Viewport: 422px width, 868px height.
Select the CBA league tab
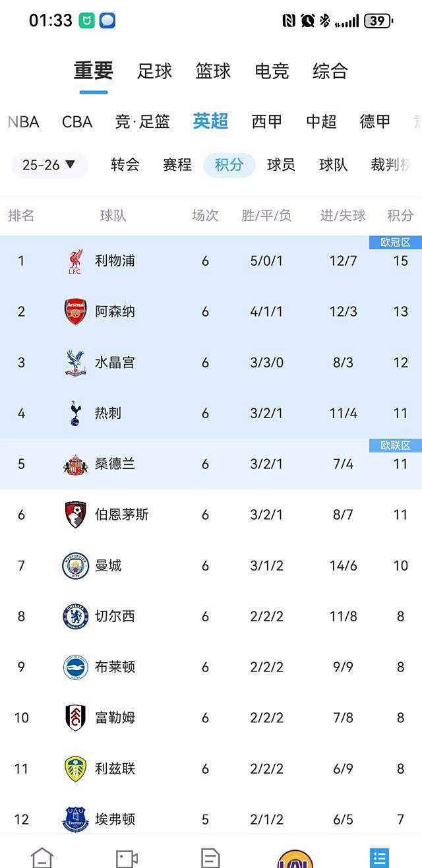coord(77,122)
